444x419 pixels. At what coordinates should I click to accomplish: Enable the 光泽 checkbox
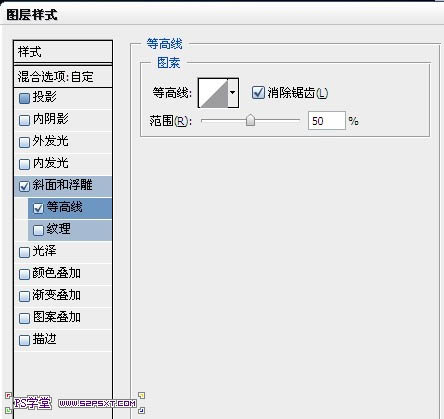coord(24,252)
